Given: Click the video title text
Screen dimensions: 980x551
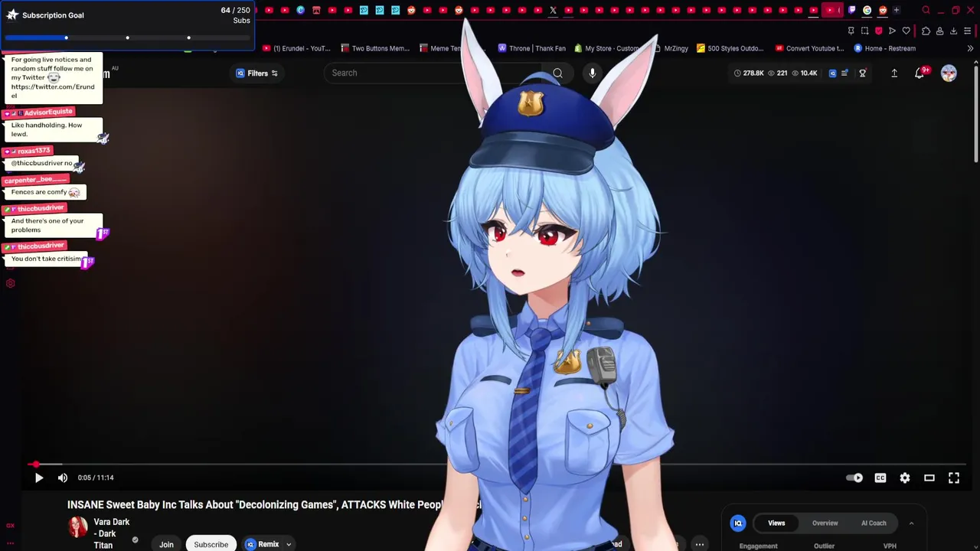Looking at the screenshot, I should [x=274, y=505].
